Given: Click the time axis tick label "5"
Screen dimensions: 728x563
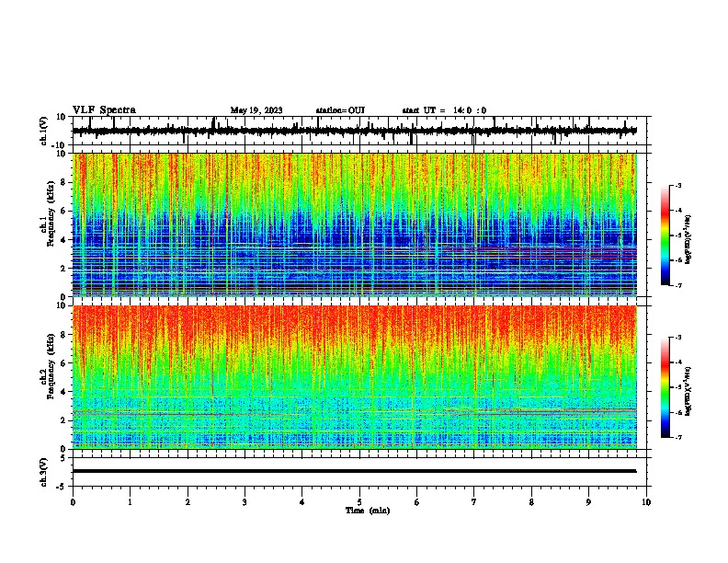Looking at the screenshot, I should click(x=359, y=502).
